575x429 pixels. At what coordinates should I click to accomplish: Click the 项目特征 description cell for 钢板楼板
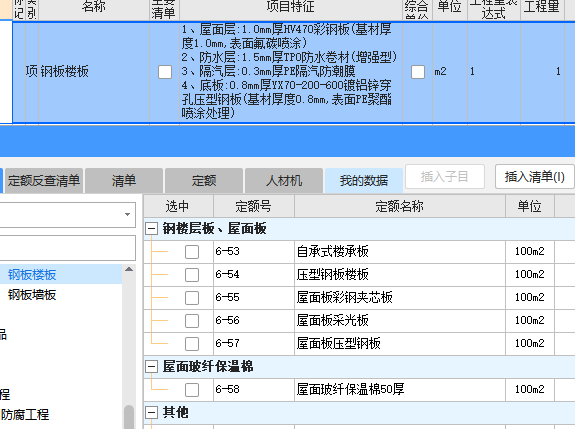291,72
